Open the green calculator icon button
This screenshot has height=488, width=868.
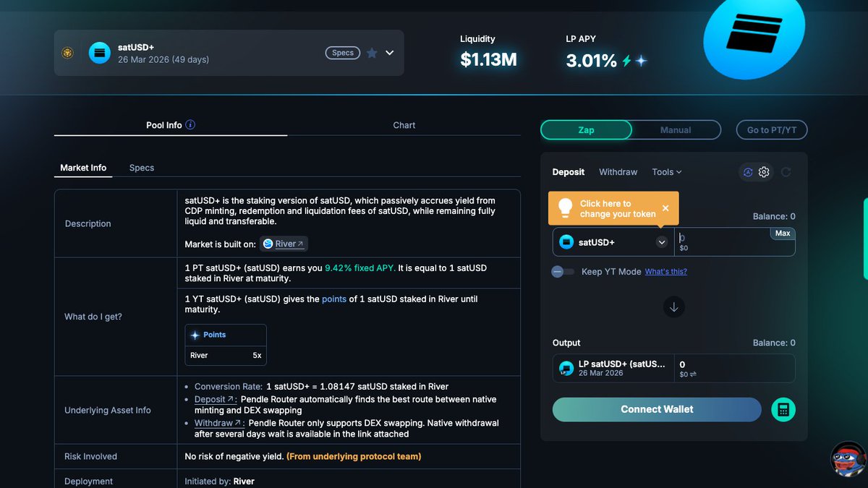point(783,409)
